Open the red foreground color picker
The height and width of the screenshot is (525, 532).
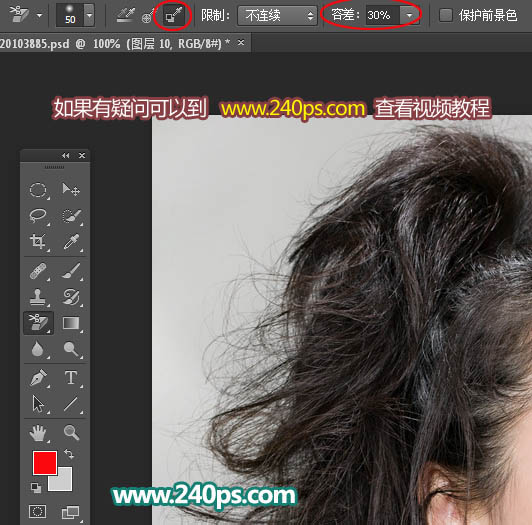click(x=45, y=463)
